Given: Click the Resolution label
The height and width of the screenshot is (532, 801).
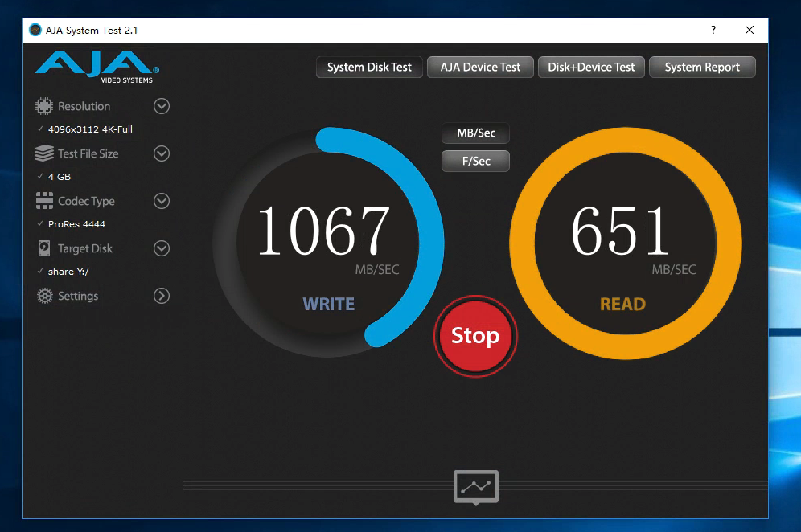Looking at the screenshot, I should coord(84,106).
